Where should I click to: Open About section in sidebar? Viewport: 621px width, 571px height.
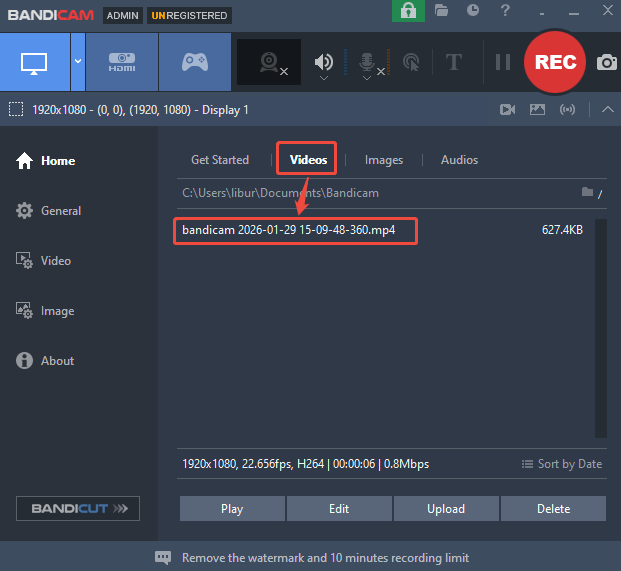[45, 361]
